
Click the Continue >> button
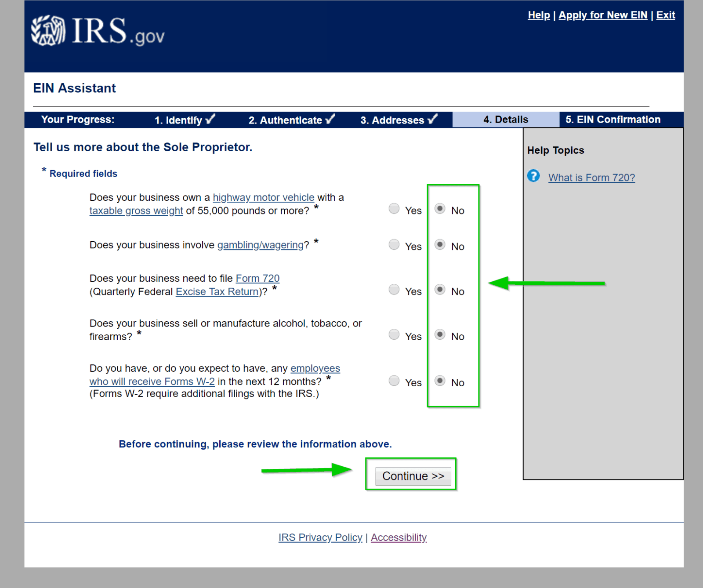[x=413, y=476]
